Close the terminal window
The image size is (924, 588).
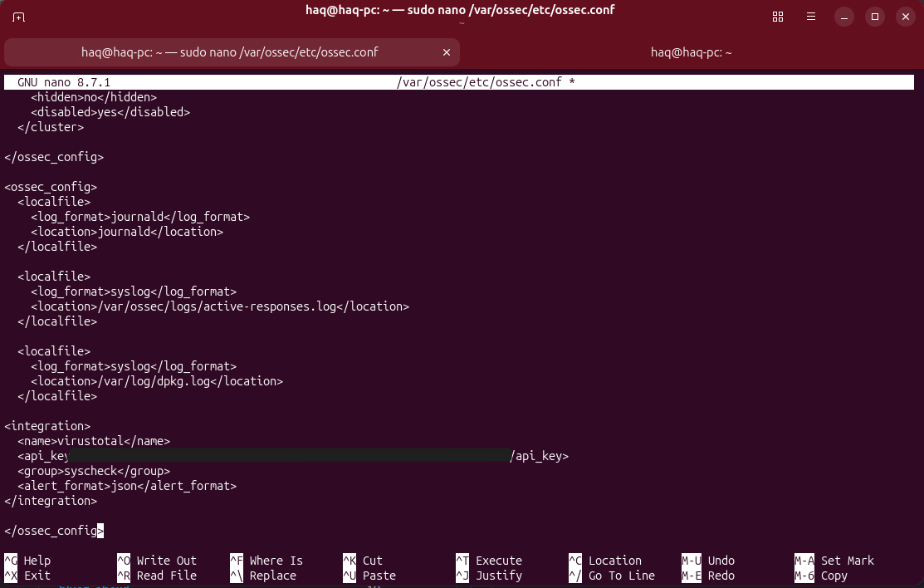(906, 17)
